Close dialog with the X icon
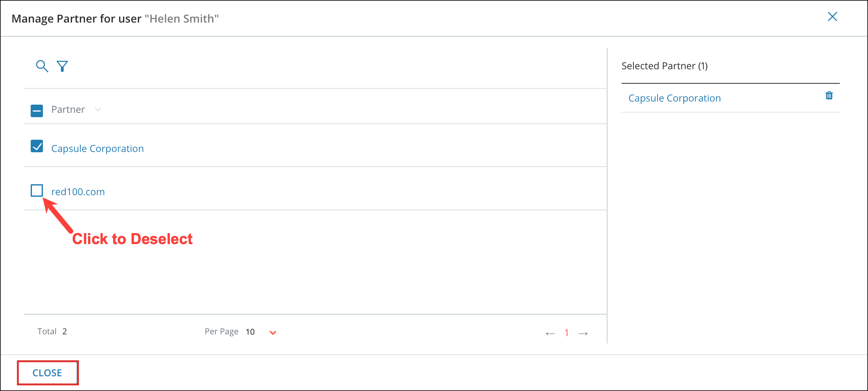The height and width of the screenshot is (391, 868). coord(832,17)
